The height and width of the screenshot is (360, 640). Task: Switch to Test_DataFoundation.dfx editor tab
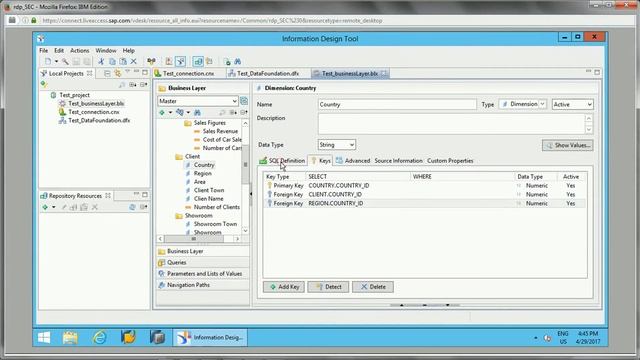(x=268, y=73)
